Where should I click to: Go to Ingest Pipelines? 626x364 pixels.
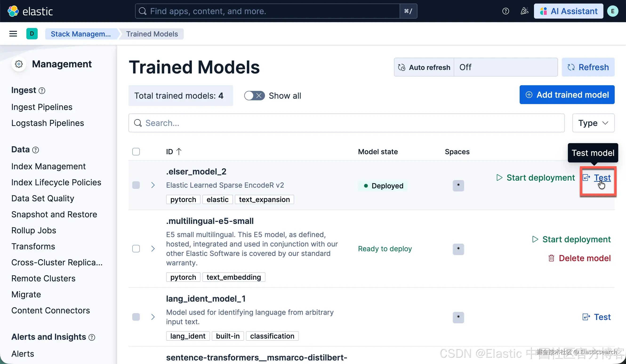tap(42, 107)
